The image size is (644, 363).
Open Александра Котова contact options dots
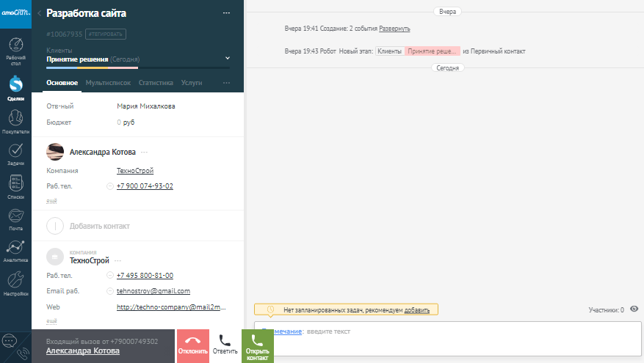click(144, 153)
